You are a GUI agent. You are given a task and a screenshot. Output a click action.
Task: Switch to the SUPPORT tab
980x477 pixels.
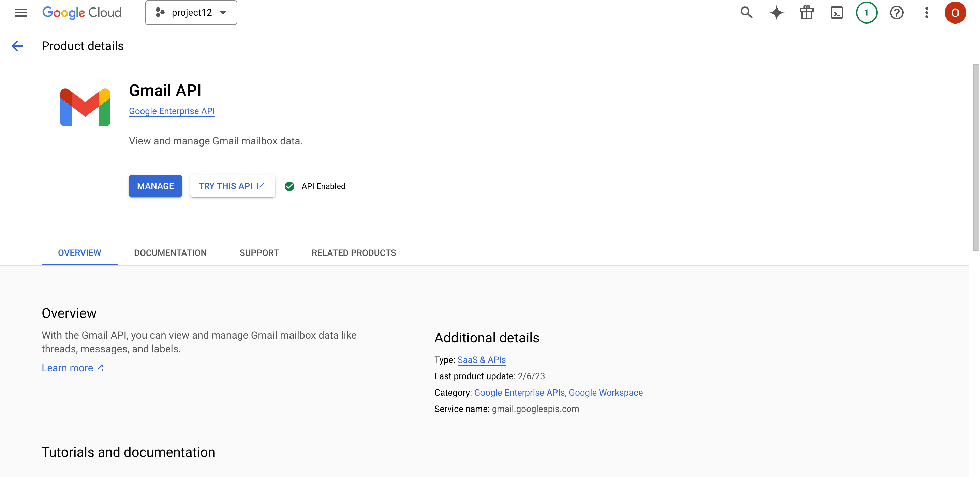(x=259, y=253)
